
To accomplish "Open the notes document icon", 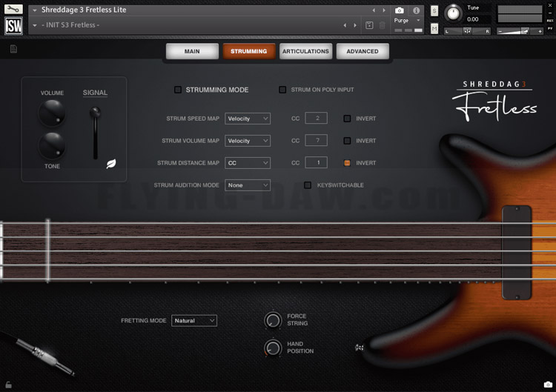I will [x=13, y=49].
